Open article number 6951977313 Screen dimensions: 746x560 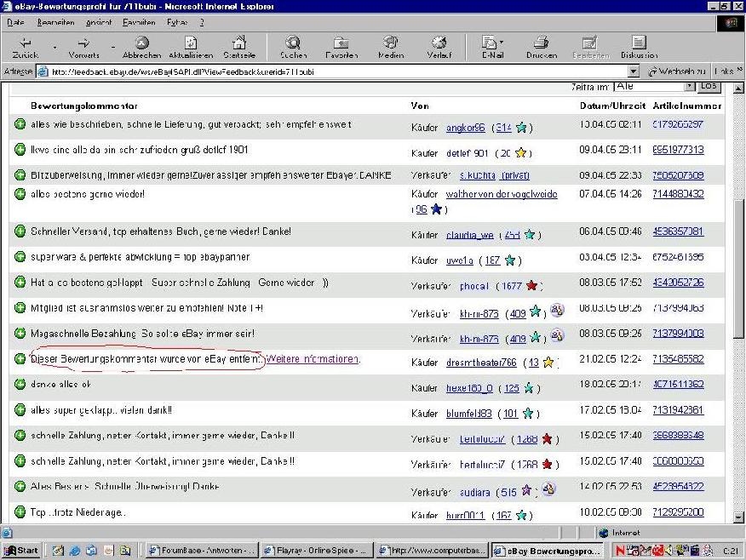[678, 150]
